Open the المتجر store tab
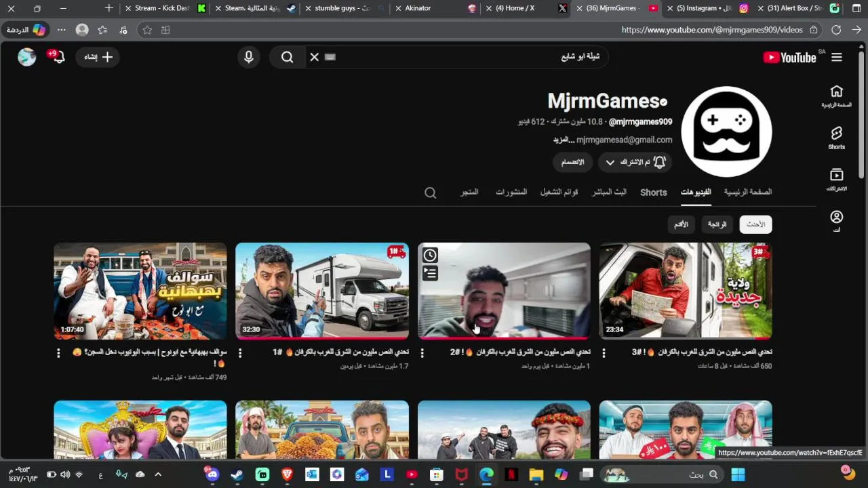The image size is (868, 488). [469, 192]
